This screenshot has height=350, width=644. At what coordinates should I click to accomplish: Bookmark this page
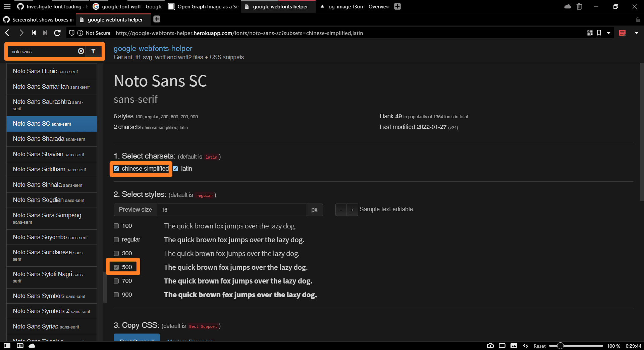(599, 33)
